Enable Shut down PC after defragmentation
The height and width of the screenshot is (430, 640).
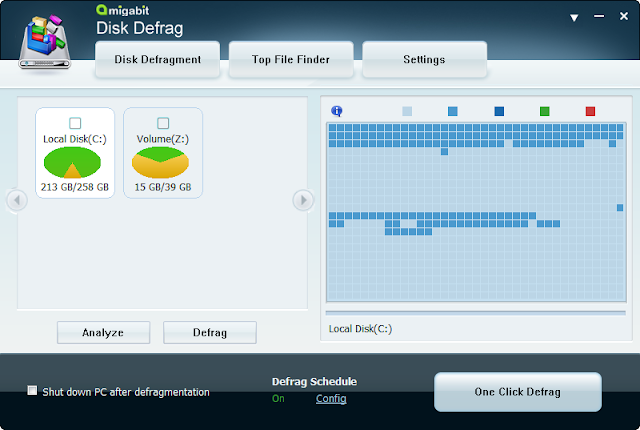(x=33, y=391)
